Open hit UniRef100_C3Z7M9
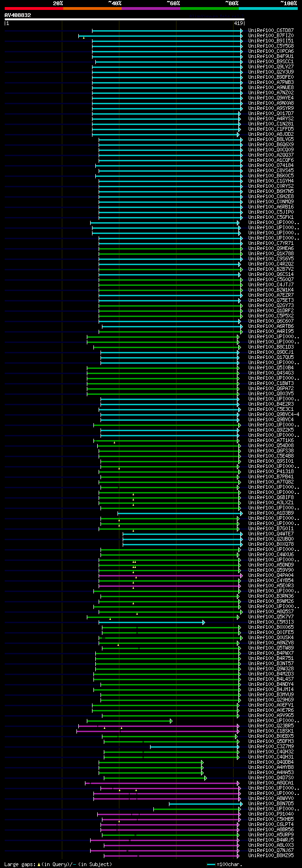 coord(271,747)
